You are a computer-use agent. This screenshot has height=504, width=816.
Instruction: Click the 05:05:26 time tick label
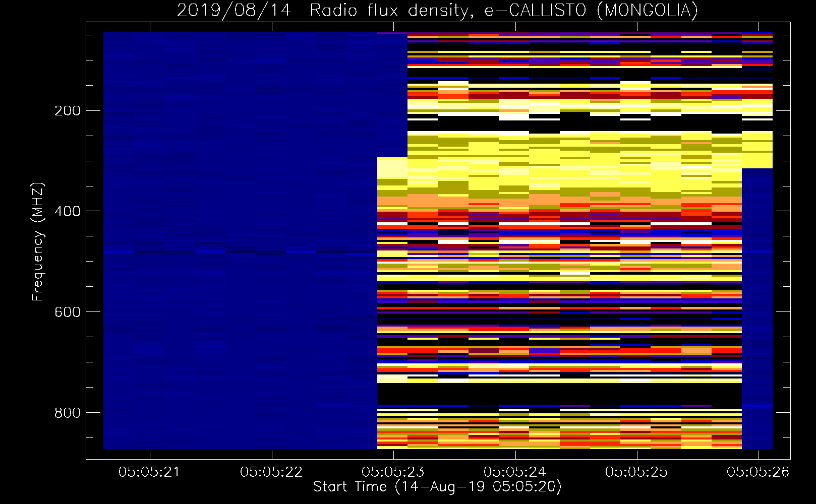coord(758,472)
